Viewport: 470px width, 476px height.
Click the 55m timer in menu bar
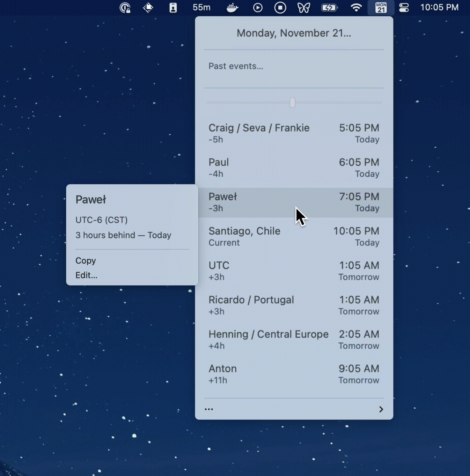click(202, 7)
